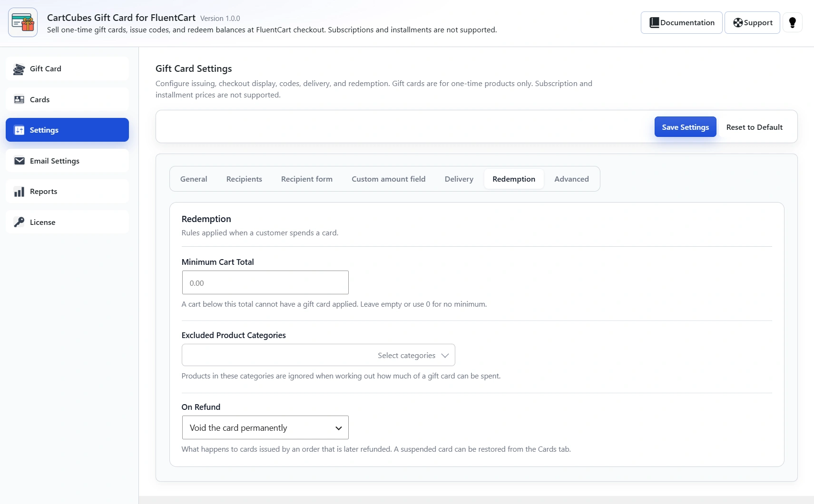Open the Support link
Image resolution: width=814 pixels, height=504 pixels.
pos(752,22)
